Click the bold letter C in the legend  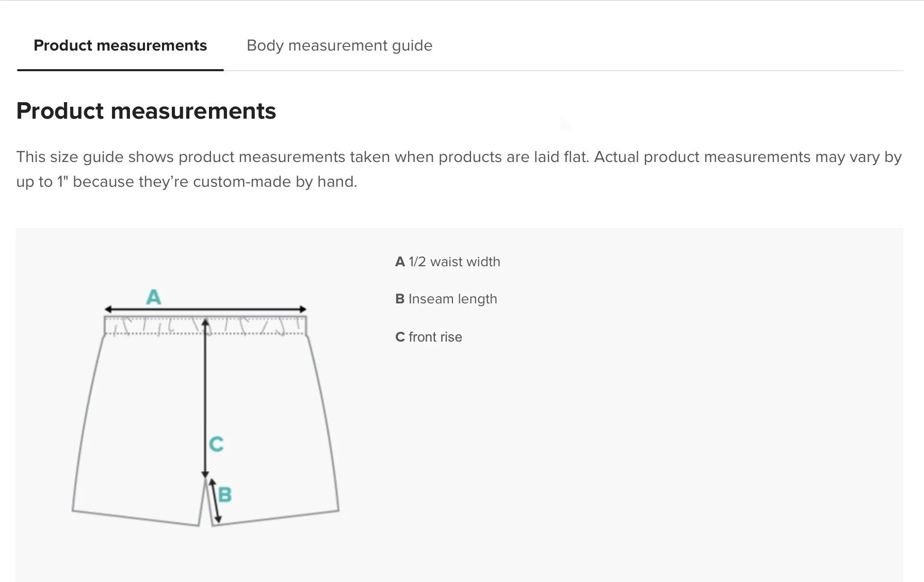[400, 337]
